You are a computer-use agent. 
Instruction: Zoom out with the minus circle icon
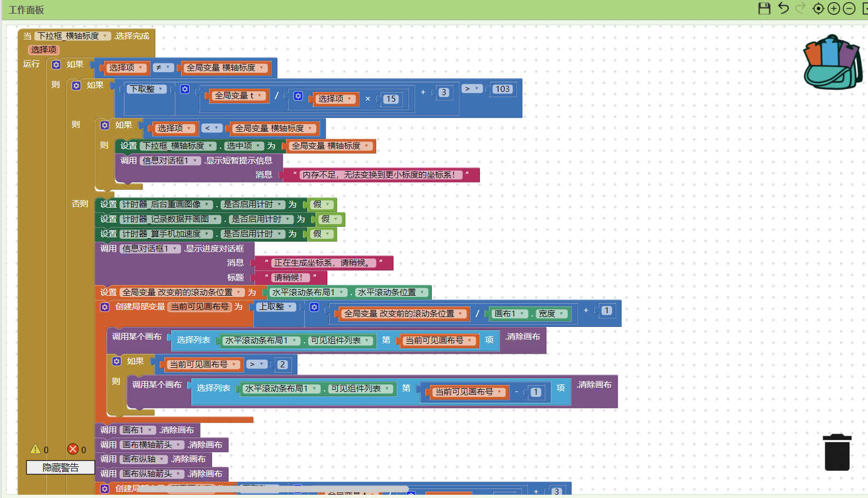[849, 9]
